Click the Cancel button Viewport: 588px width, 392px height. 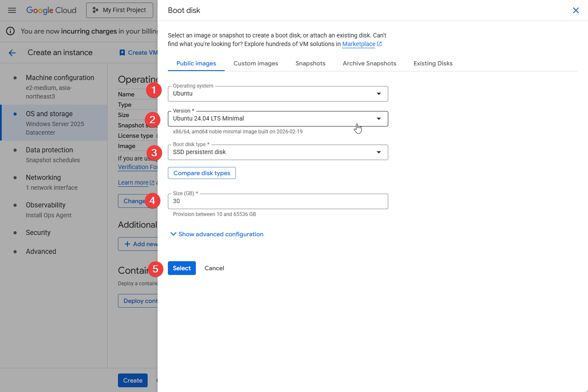coord(214,268)
